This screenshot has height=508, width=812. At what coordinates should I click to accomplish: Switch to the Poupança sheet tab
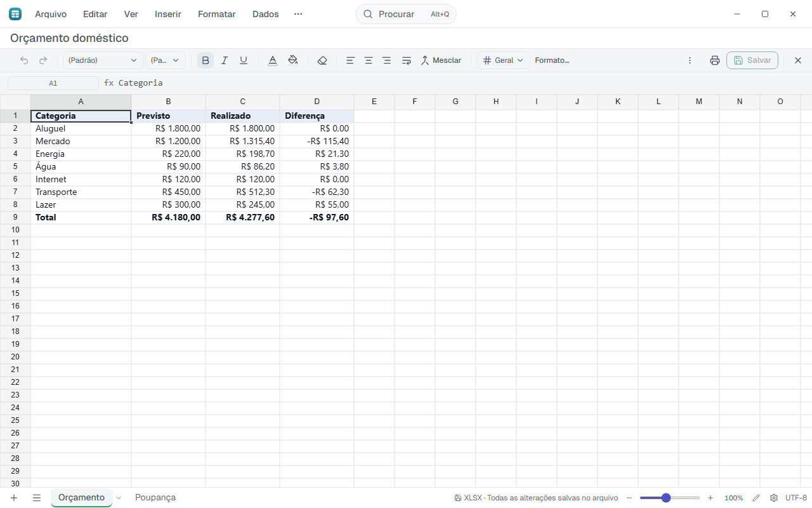point(155,498)
